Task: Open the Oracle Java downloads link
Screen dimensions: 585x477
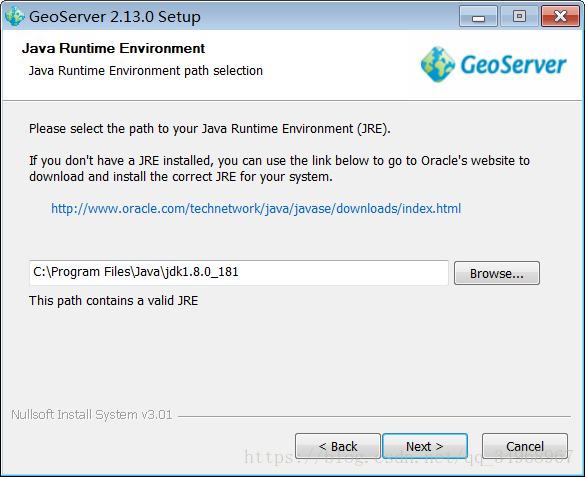Action: coord(256,208)
